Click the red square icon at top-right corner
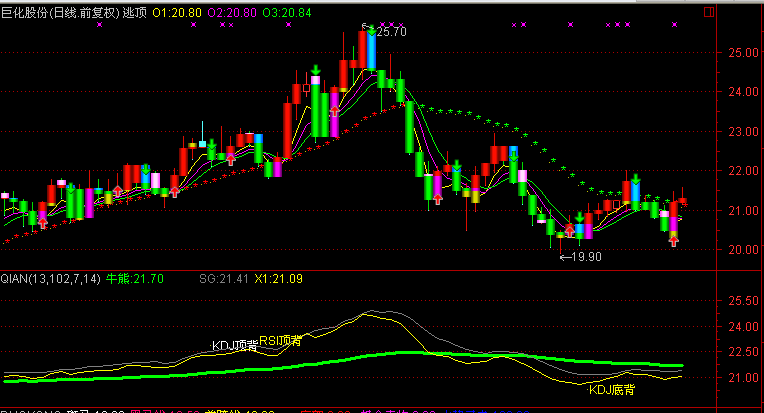 pos(709,12)
